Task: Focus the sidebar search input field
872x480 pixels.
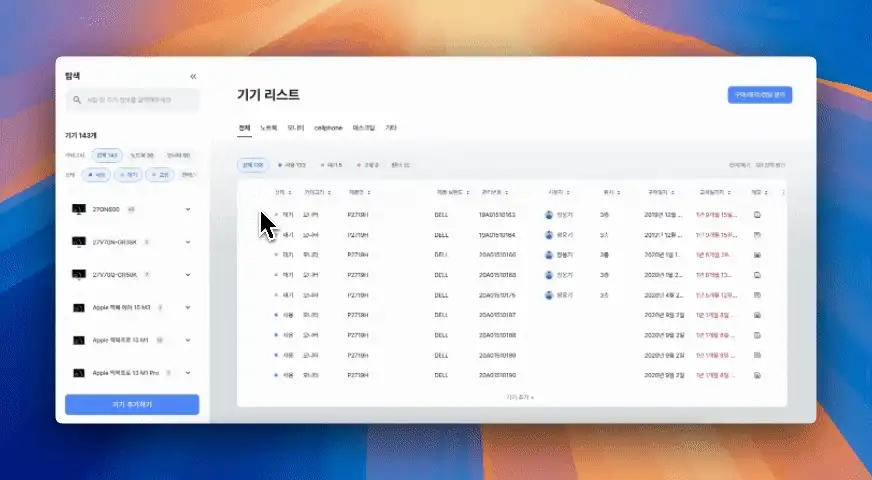Action: 132,100
